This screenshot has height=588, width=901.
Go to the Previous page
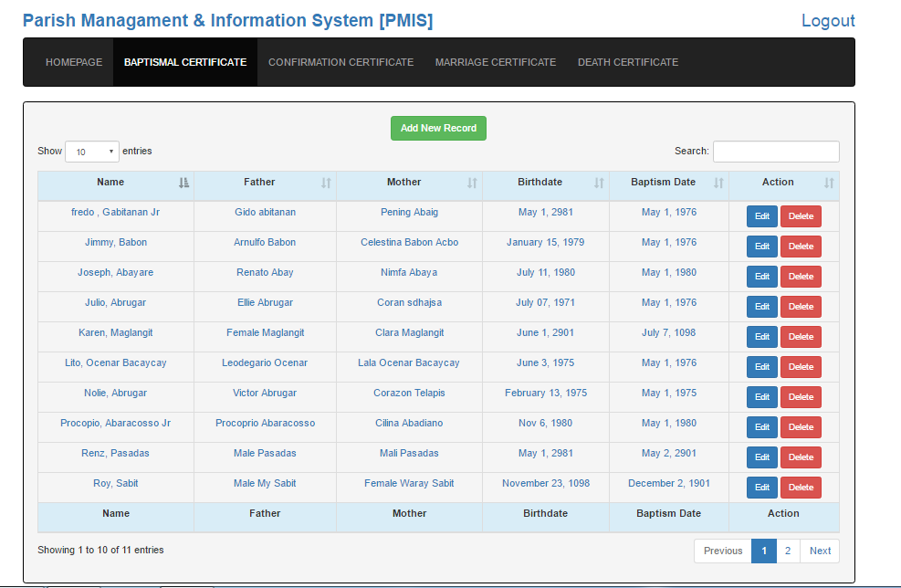pyautogui.click(x=723, y=551)
